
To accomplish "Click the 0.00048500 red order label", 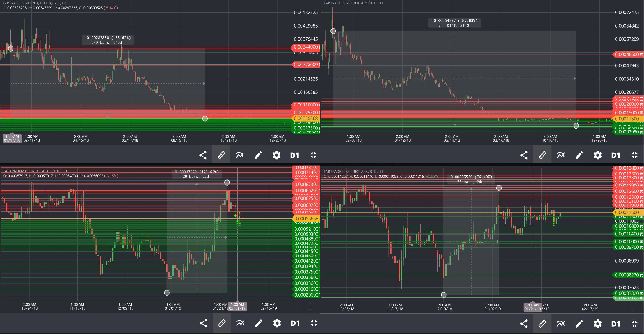I will click(627, 54).
